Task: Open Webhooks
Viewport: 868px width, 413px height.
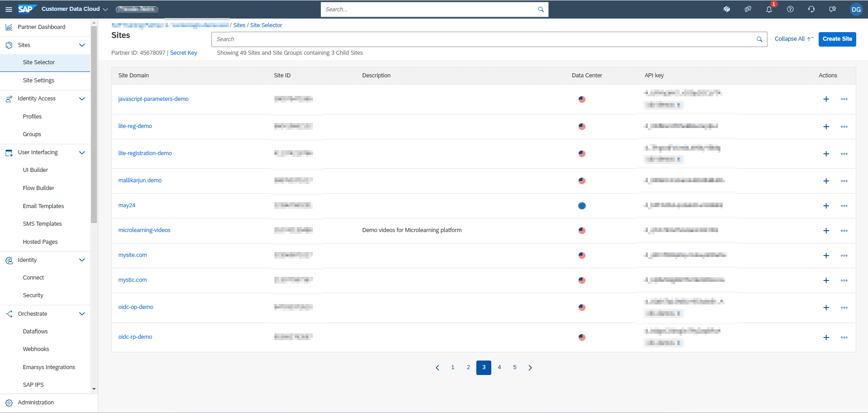Action: (36, 349)
